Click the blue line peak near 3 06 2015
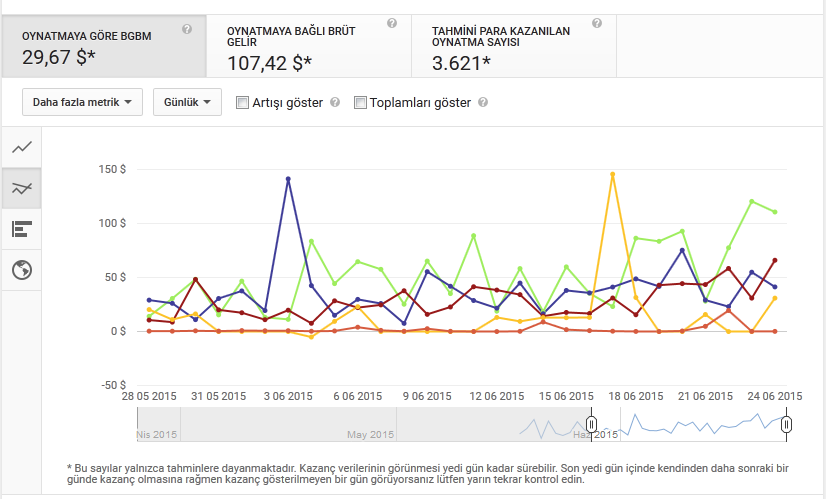Viewport: 826px width, 499px height. (288, 179)
